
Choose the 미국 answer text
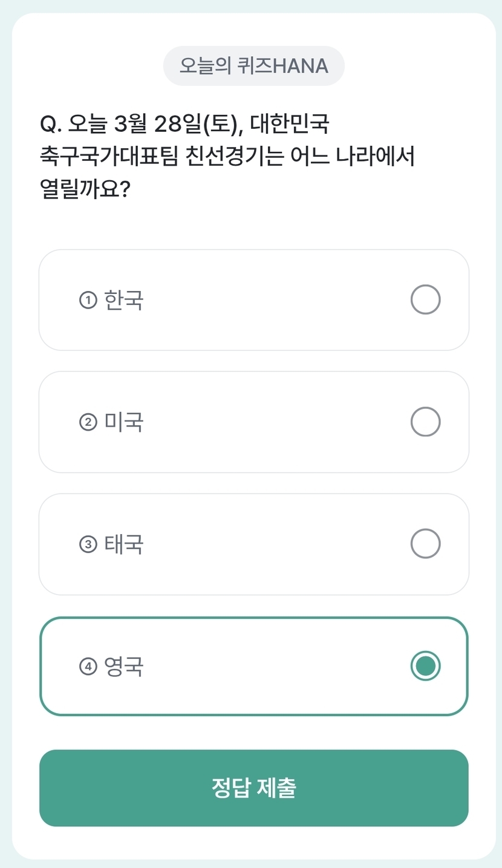pos(124,422)
